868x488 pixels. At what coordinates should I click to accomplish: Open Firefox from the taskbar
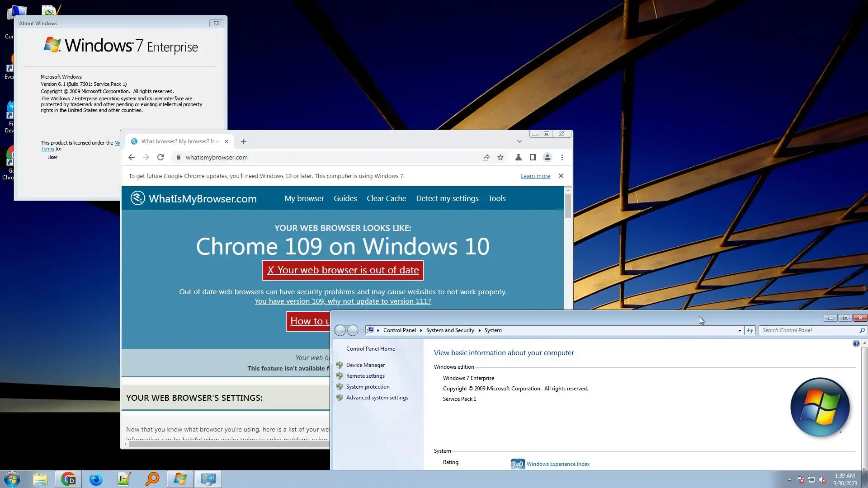[x=96, y=479]
